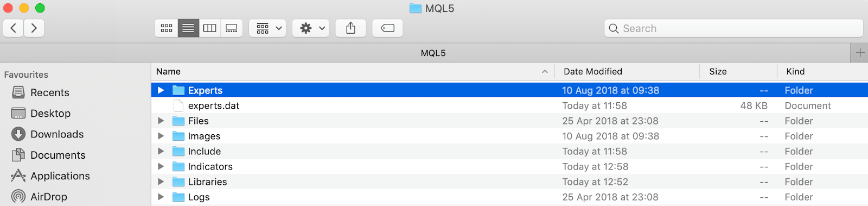Open AirDrop in the sidebar
868x206 pixels.
(x=48, y=197)
